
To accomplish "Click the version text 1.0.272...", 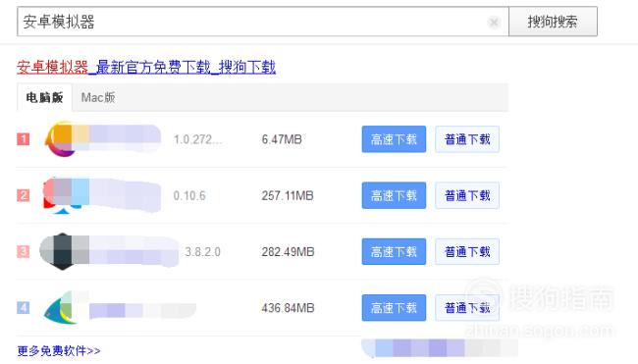I will coord(197,139).
